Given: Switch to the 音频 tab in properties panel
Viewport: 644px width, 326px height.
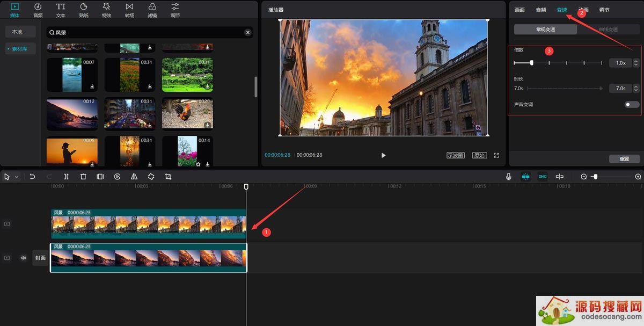Looking at the screenshot, I should (540, 10).
